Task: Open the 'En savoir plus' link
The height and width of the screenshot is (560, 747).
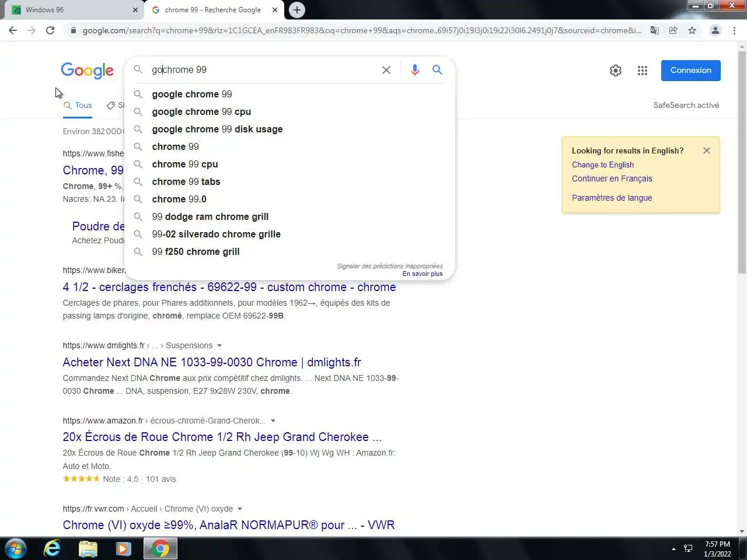Action: click(423, 274)
